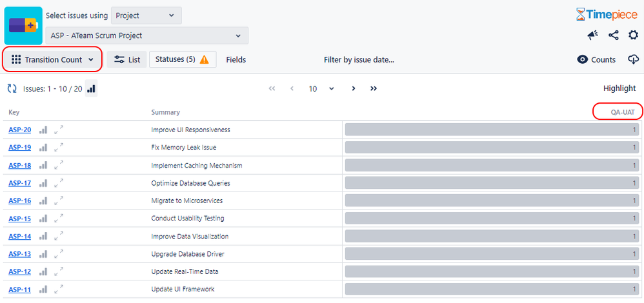Go to the previous page

click(x=292, y=88)
